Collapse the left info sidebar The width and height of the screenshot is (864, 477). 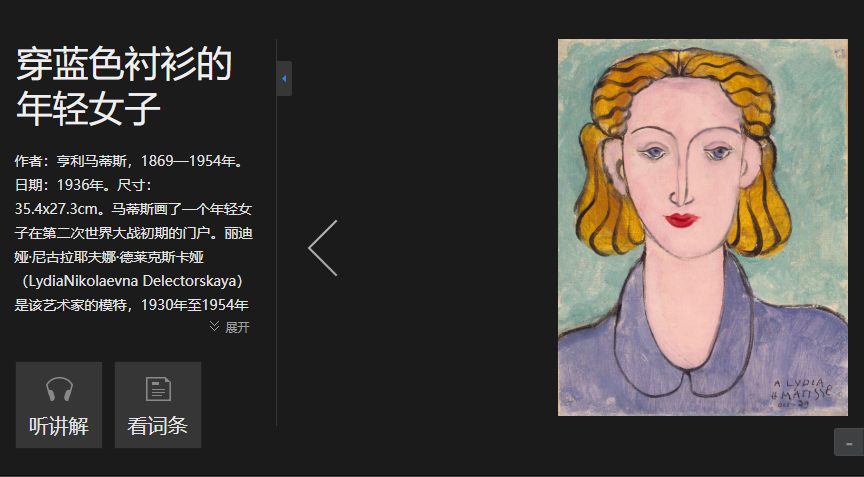click(x=284, y=78)
